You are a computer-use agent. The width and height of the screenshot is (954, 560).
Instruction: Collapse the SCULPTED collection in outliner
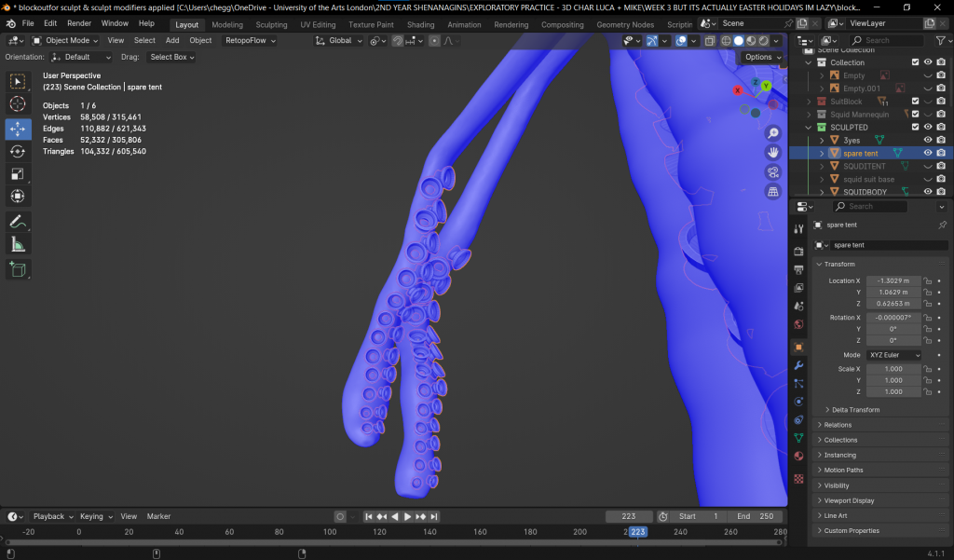click(x=809, y=128)
